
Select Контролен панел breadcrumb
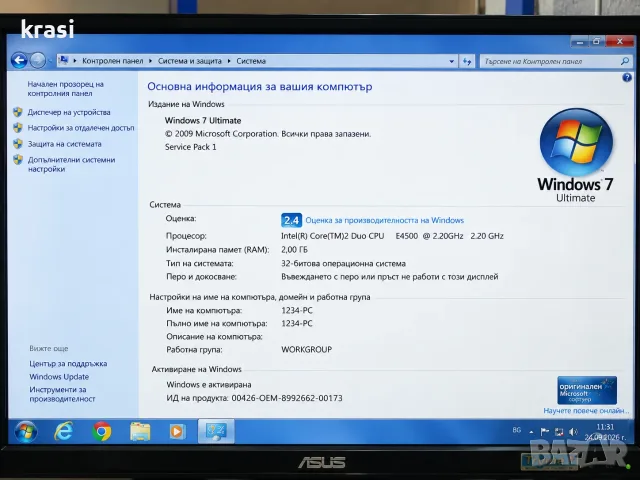[x=113, y=61]
